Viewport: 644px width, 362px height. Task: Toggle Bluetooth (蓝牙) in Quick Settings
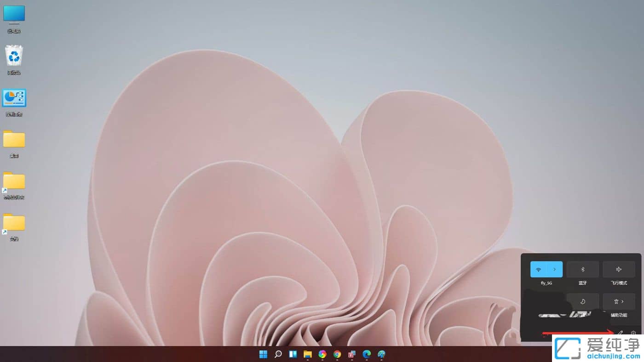pos(582,269)
